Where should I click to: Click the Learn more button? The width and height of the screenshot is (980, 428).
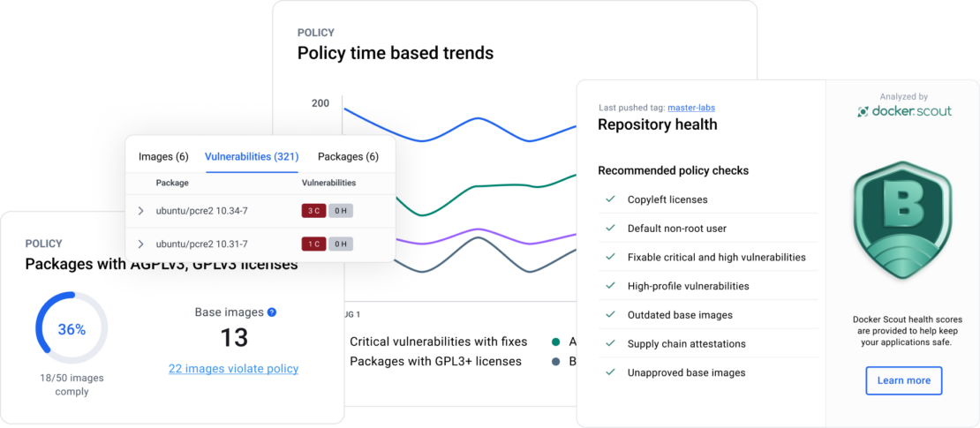click(x=903, y=380)
